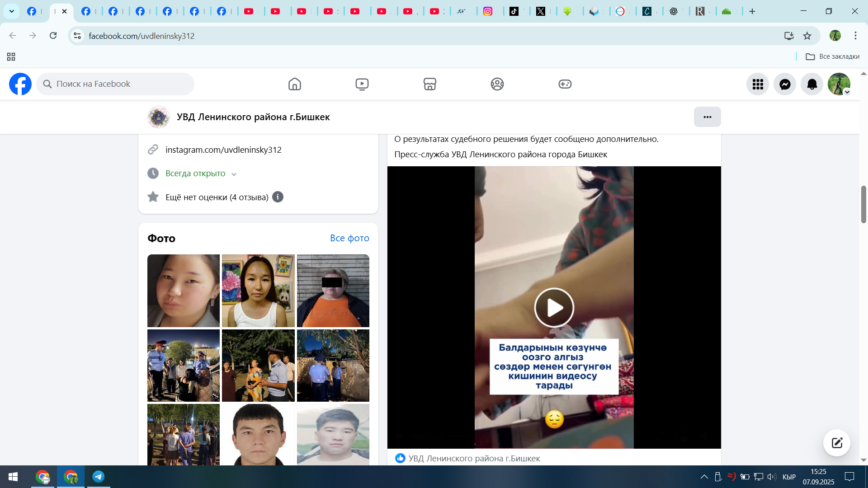Open Messenger chats icon
This screenshot has height=488, width=868.
[x=785, y=84]
